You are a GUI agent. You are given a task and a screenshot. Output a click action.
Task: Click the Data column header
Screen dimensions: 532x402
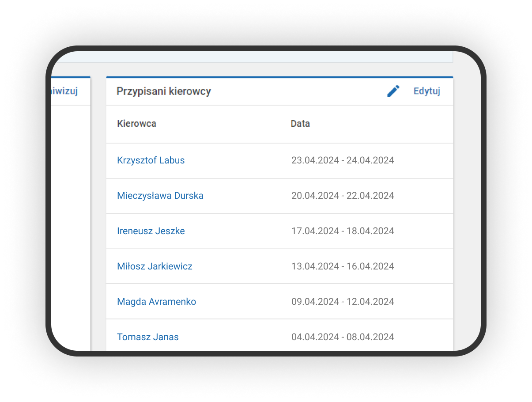[x=300, y=124]
